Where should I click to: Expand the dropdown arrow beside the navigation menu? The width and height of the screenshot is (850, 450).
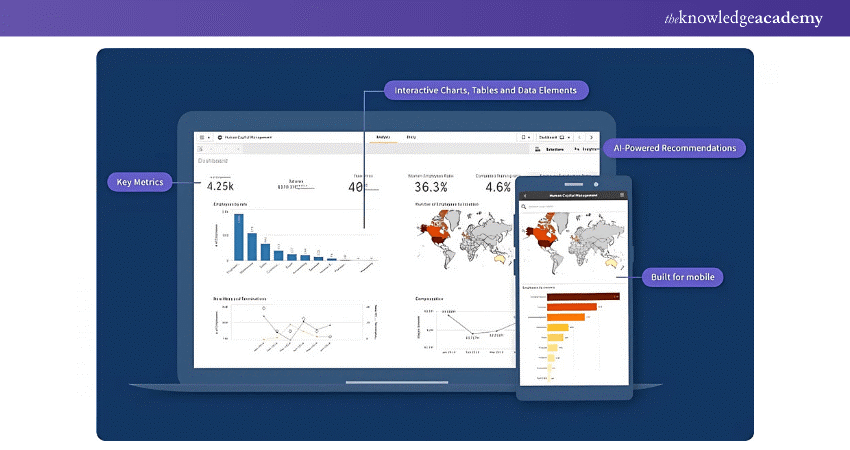point(209,137)
